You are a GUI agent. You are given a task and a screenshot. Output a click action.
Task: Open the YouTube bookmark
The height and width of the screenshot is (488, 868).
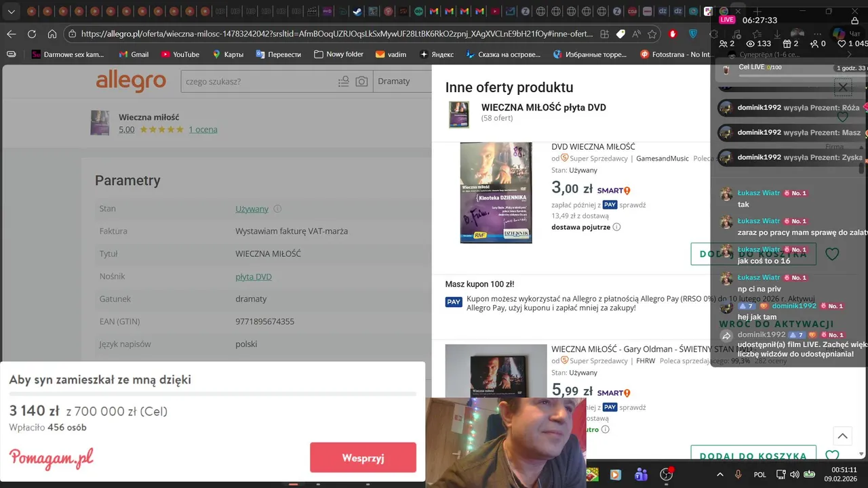pos(180,54)
